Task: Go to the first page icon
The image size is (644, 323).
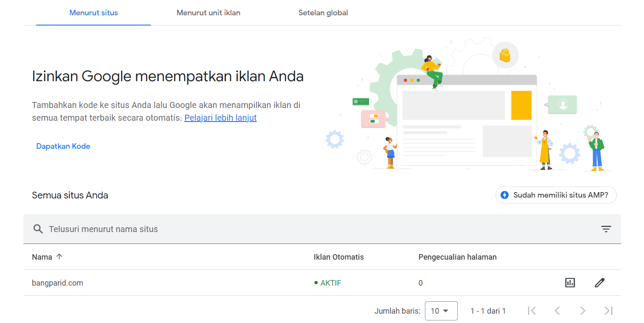Action: point(532,311)
